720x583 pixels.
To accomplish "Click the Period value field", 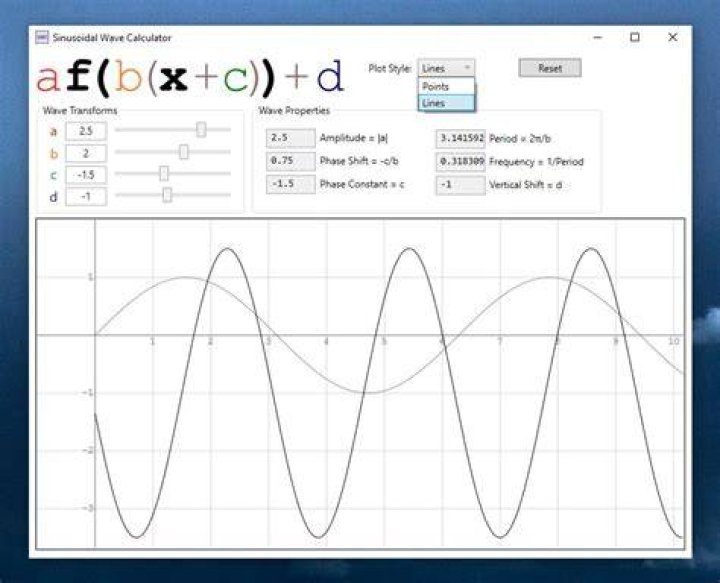I will coord(461,139).
